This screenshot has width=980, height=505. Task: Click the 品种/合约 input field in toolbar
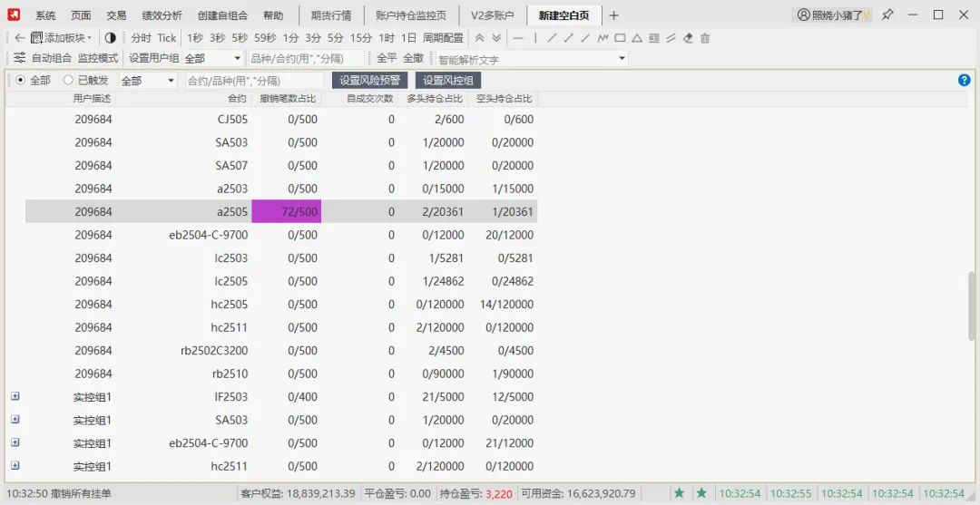(x=307, y=58)
